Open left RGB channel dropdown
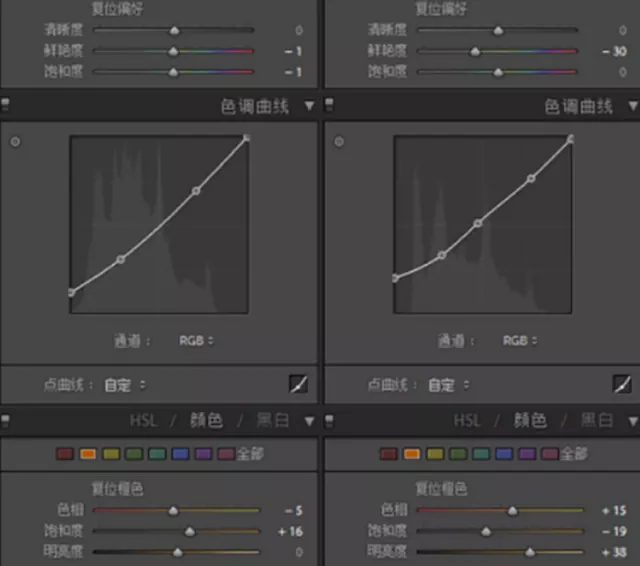640x566 pixels. click(x=196, y=340)
